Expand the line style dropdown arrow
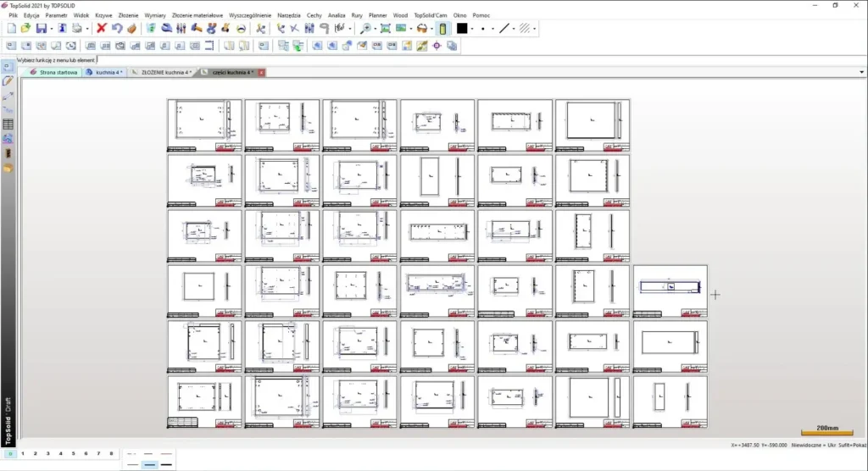The width and height of the screenshot is (868, 471). (515, 28)
